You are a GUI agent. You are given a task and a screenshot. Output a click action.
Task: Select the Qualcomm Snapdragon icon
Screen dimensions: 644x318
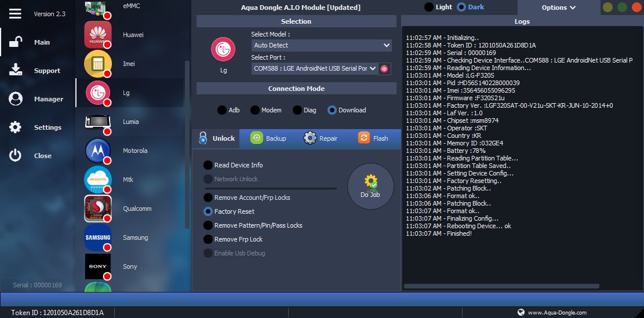pyautogui.click(x=98, y=209)
